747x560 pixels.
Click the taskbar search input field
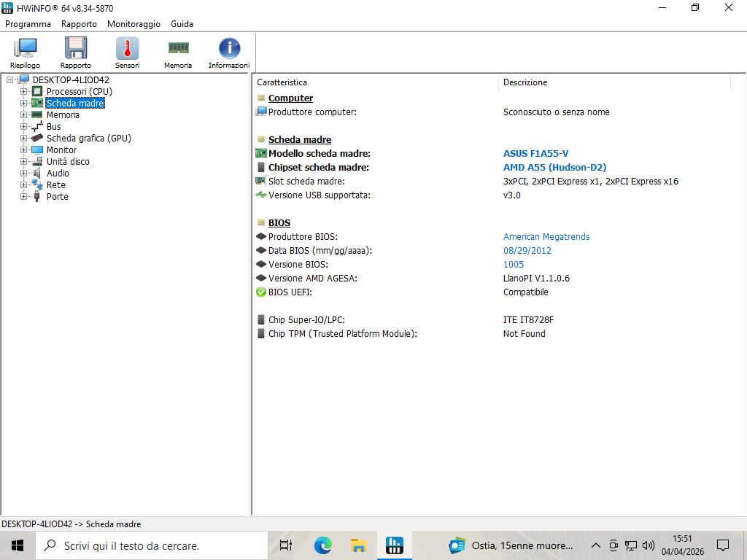[x=152, y=545]
